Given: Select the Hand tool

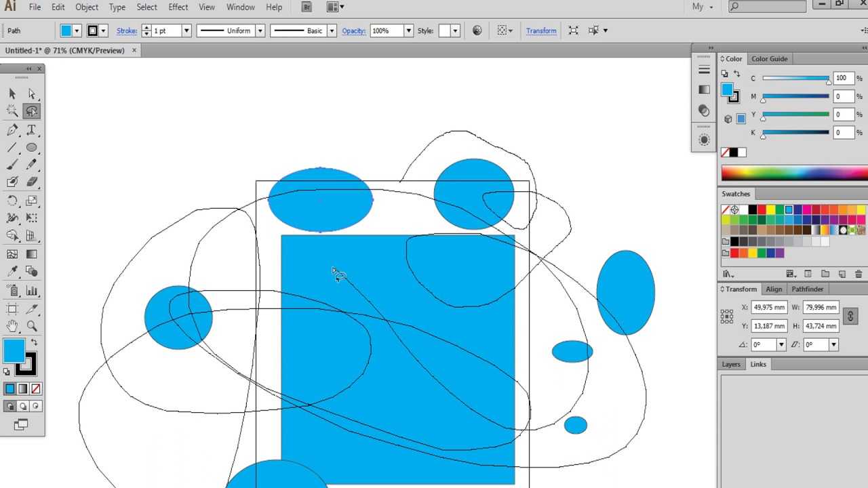Looking at the screenshot, I should click(12, 326).
